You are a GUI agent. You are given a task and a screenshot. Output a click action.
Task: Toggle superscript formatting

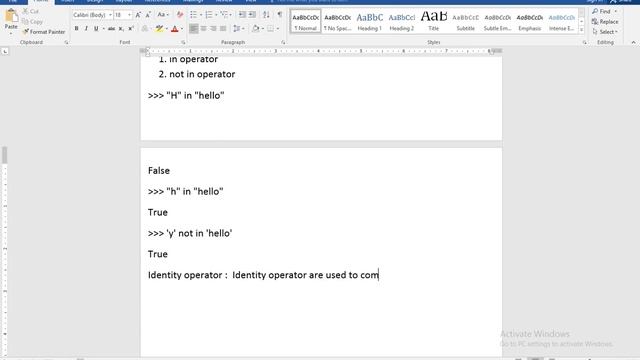tap(131, 29)
